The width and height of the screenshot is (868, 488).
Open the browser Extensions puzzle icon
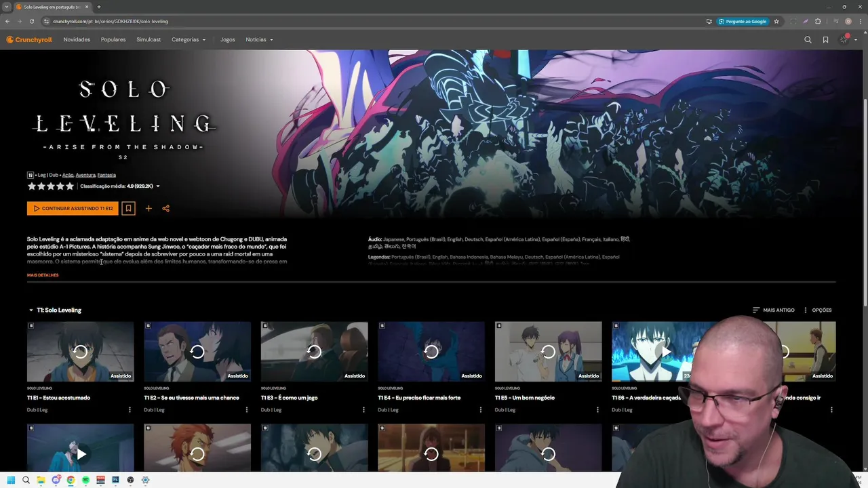pyautogui.click(x=818, y=21)
